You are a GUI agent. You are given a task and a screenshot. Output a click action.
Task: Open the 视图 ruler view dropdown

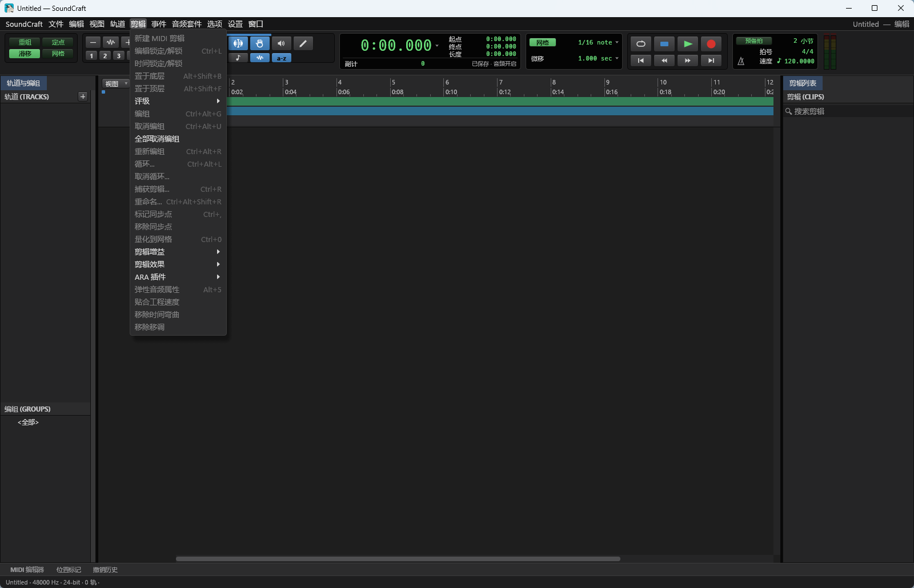tap(116, 83)
